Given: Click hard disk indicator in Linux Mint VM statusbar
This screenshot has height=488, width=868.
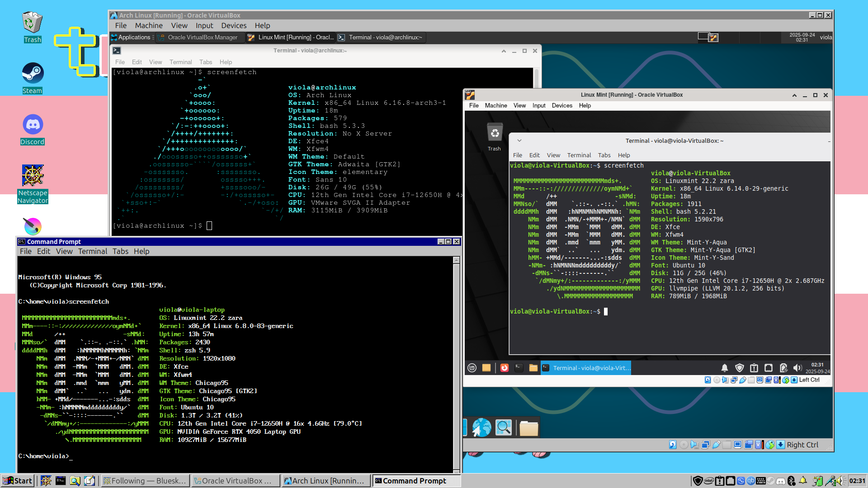Looking at the screenshot, I should coord(708,380).
